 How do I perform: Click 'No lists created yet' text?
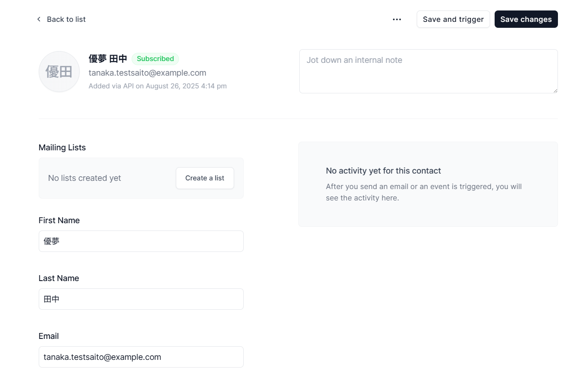click(x=85, y=178)
